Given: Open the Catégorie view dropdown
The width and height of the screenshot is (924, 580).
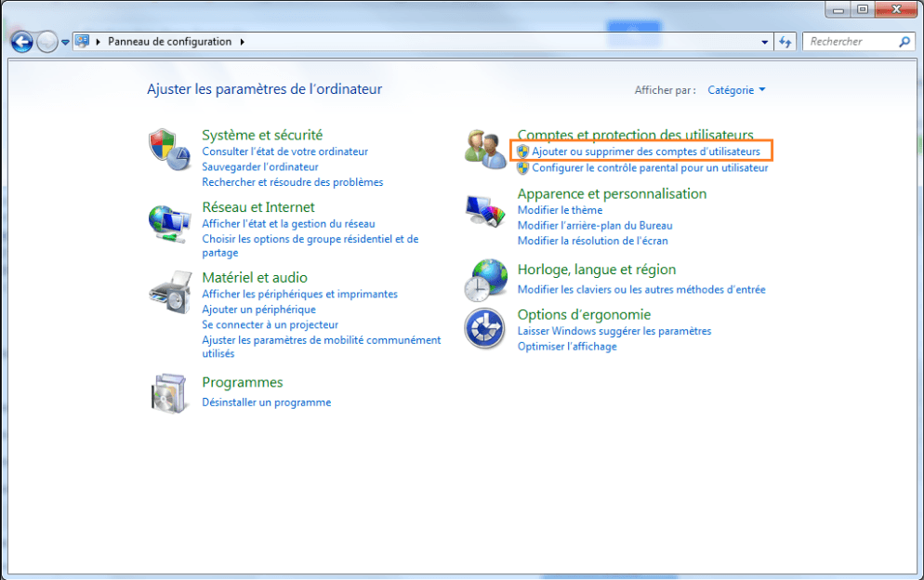Looking at the screenshot, I should tap(737, 89).
